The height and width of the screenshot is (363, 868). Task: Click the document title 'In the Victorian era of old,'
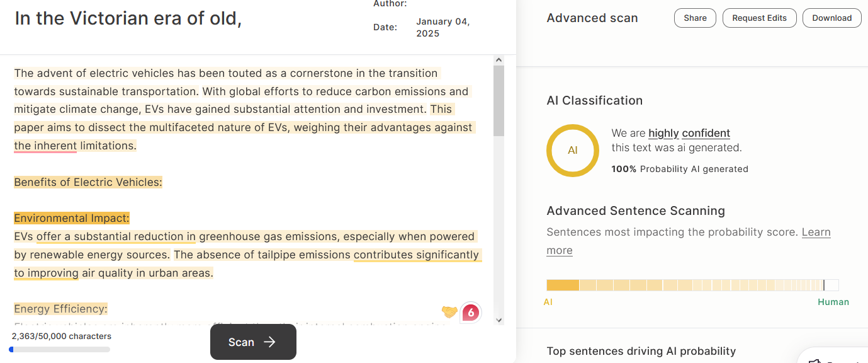pyautogui.click(x=128, y=19)
